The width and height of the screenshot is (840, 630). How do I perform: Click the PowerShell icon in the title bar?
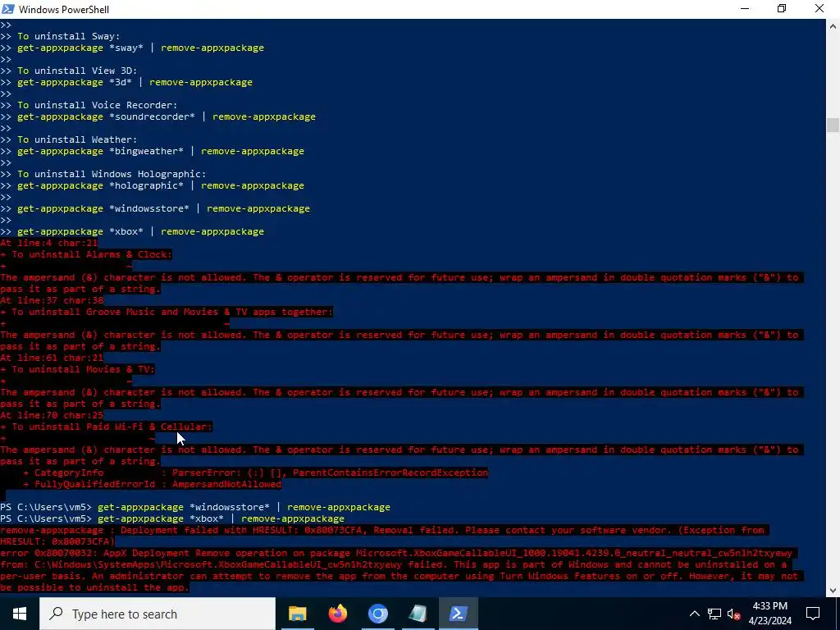[x=8, y=9]
